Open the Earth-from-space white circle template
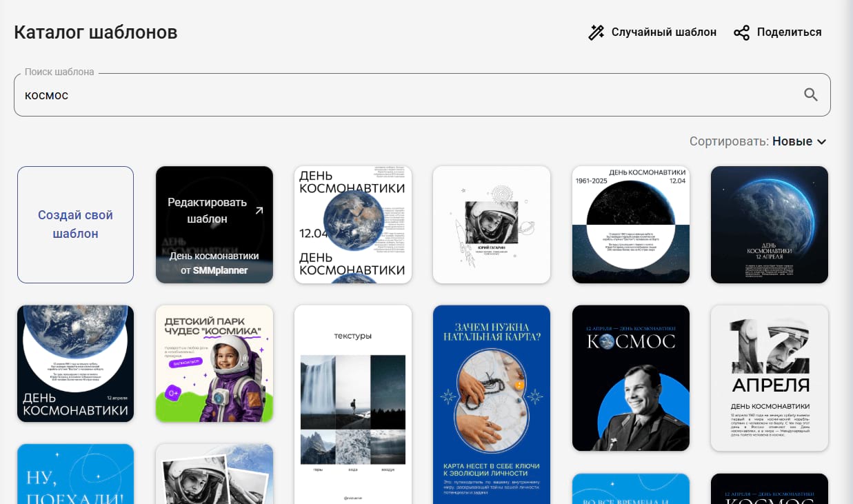Viewport: 853px width, 504px height. click(75, 363)
